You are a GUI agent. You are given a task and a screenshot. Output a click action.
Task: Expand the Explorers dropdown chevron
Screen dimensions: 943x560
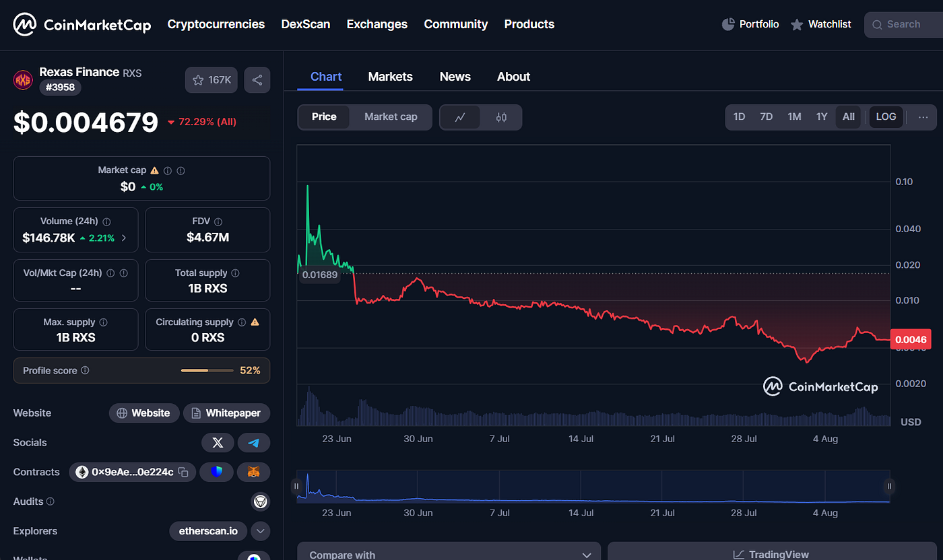(x=261, y=531)
